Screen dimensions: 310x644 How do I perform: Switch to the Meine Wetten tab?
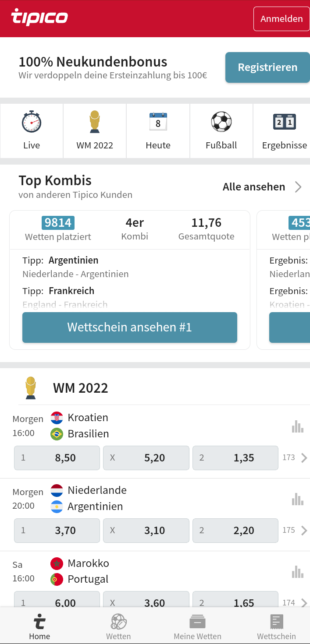[197, 626]
